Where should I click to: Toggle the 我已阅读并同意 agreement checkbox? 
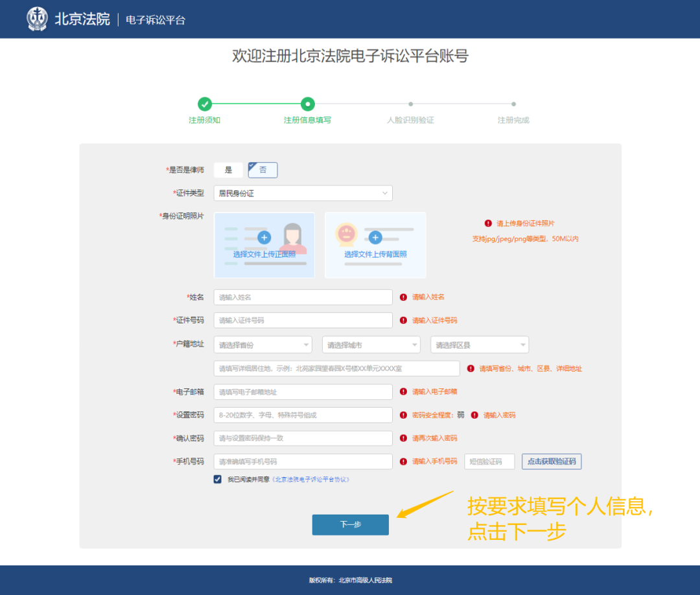coord(218,480)
